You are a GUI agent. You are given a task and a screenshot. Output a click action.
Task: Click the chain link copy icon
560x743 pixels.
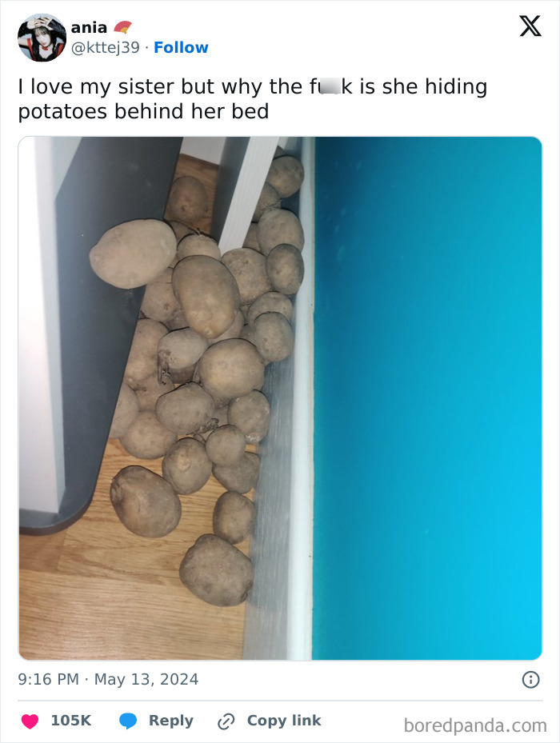(226, 721)
